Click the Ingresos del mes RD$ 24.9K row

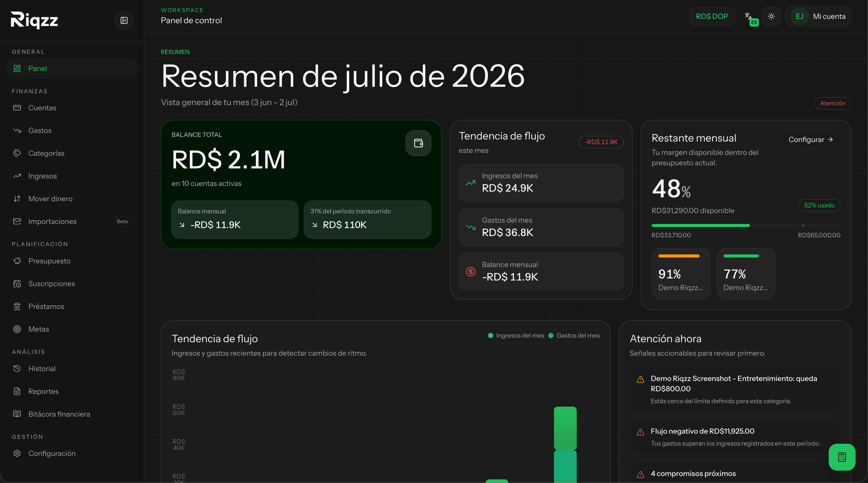(x=541, y=183)
